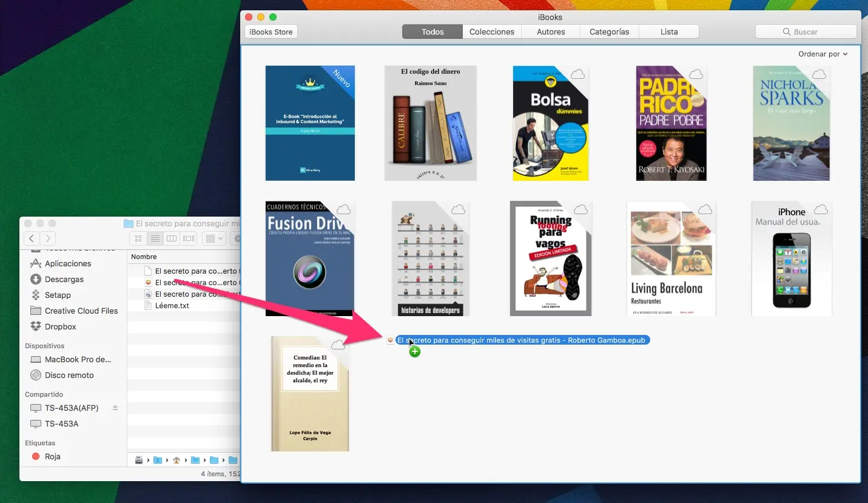This screenshot has height=503, width=868.
Task: Click the cloud download icon on Bolsa book
Action: [x=578, y=74]
